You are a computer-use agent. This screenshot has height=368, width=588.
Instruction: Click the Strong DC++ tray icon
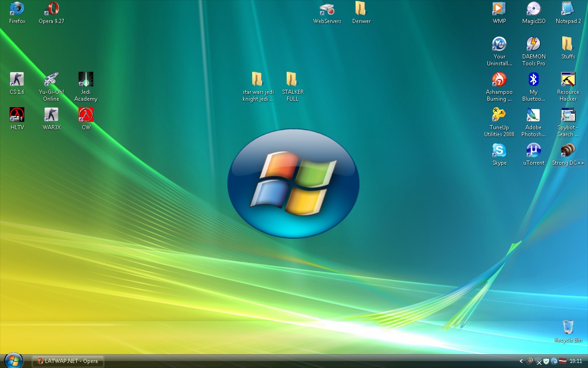coord(530,361)
